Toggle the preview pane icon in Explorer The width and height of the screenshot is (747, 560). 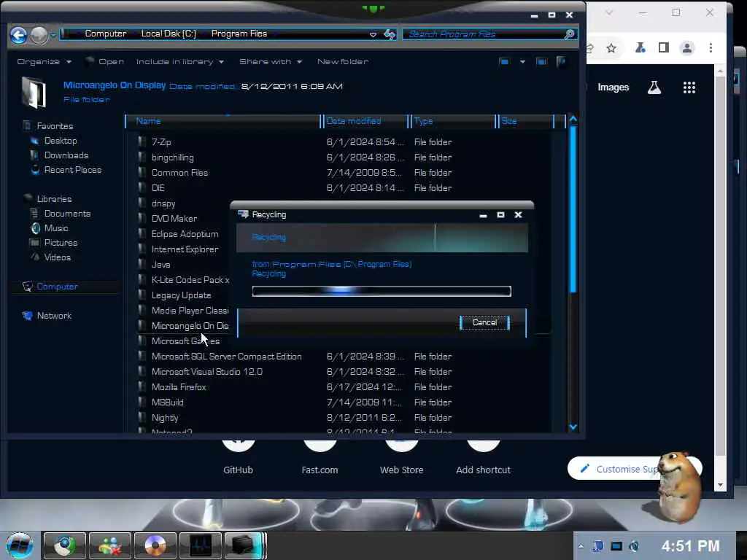pos(541,62)
